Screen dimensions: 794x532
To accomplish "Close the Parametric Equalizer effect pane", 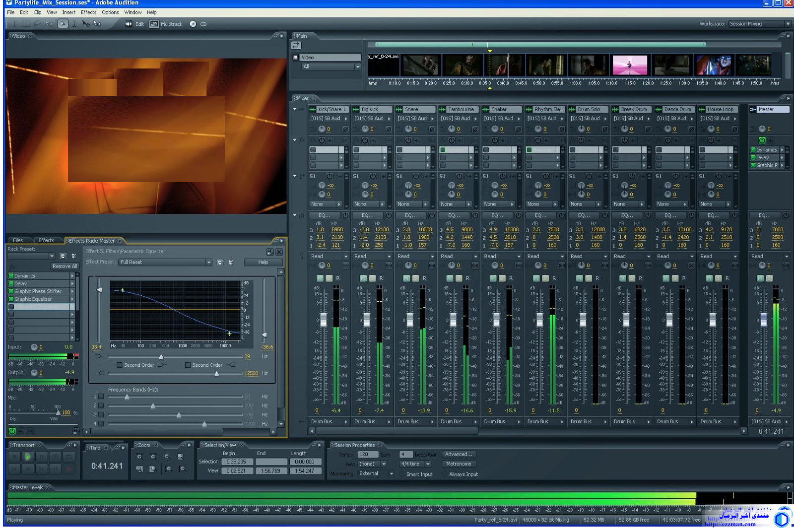I will (279, 252).
